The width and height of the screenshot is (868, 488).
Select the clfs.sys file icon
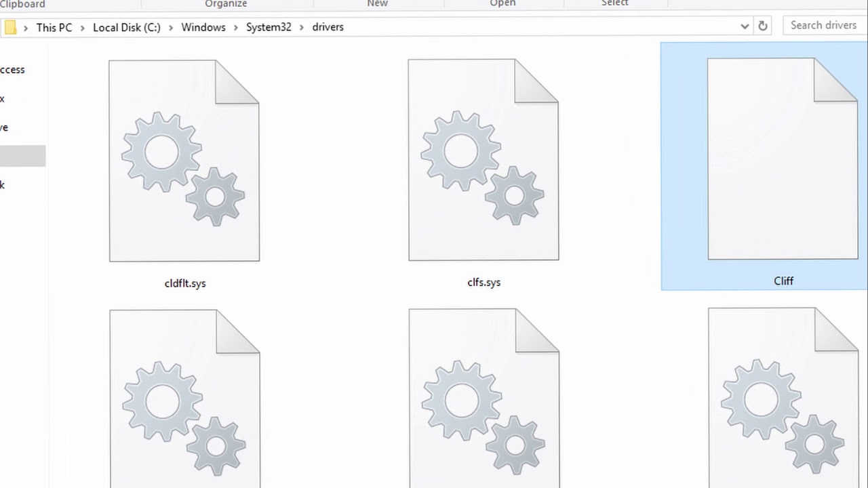pos(484,160)
